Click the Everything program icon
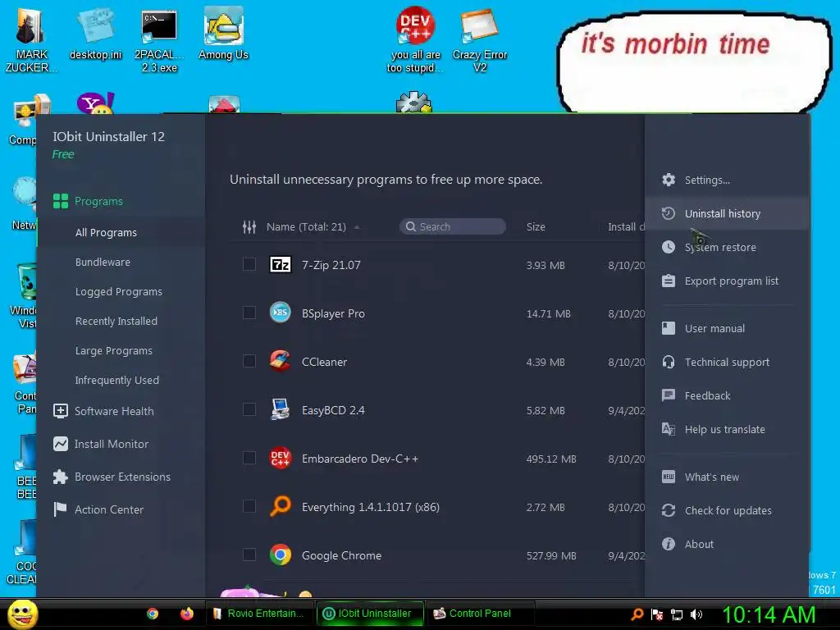 281,506
